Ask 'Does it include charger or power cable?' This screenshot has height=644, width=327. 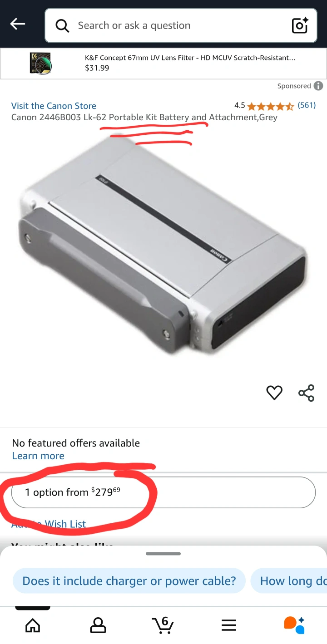(x=129, y=581)
